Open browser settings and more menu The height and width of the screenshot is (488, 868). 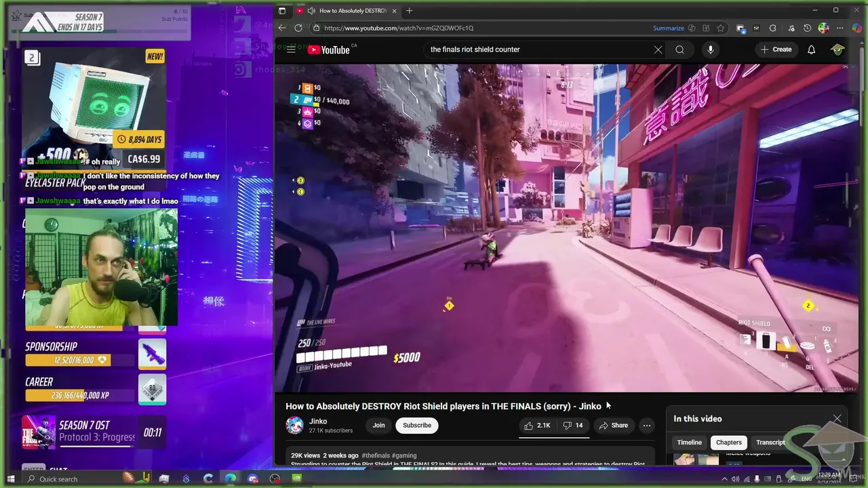click(x=840, y=28)
